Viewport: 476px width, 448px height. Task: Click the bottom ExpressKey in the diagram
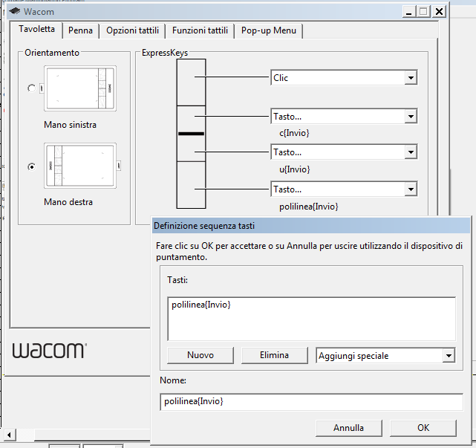pos(192,185)
